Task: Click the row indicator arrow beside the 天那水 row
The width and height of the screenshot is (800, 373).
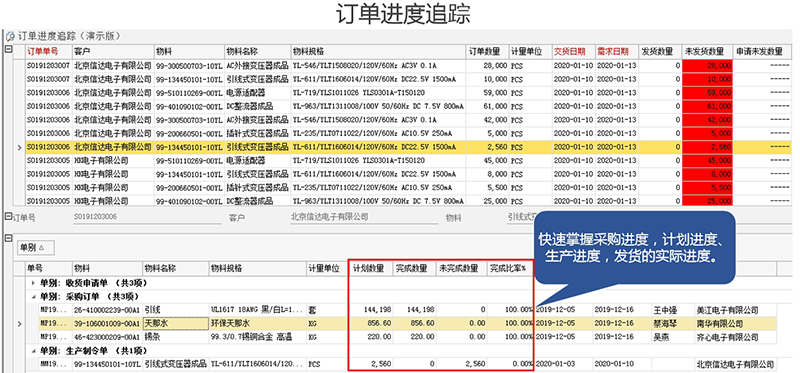Action: pos(19,324)
